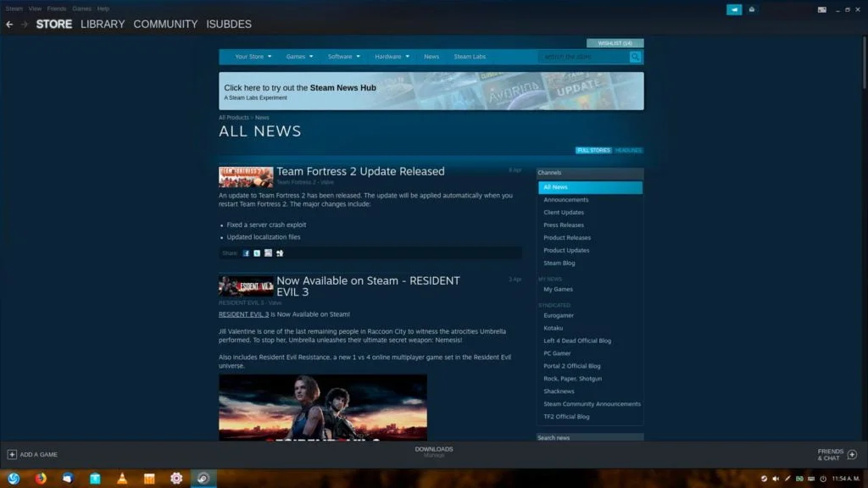Select the Client Updates channel
The image size is (868, 488).
coord(564,213)
